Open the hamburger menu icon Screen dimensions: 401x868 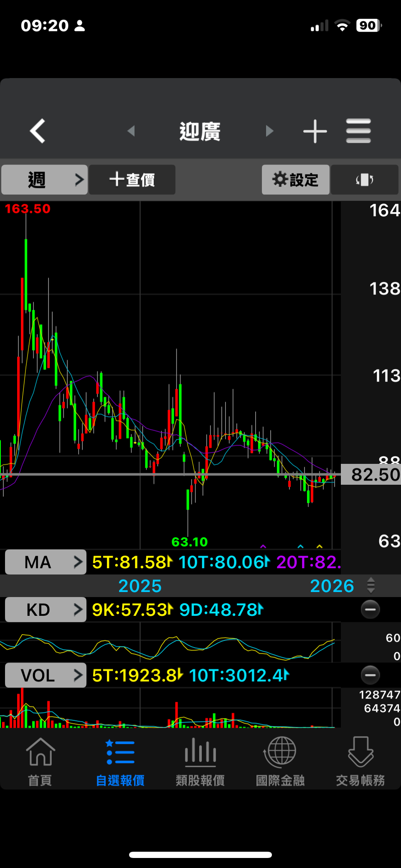coord(358,131)
